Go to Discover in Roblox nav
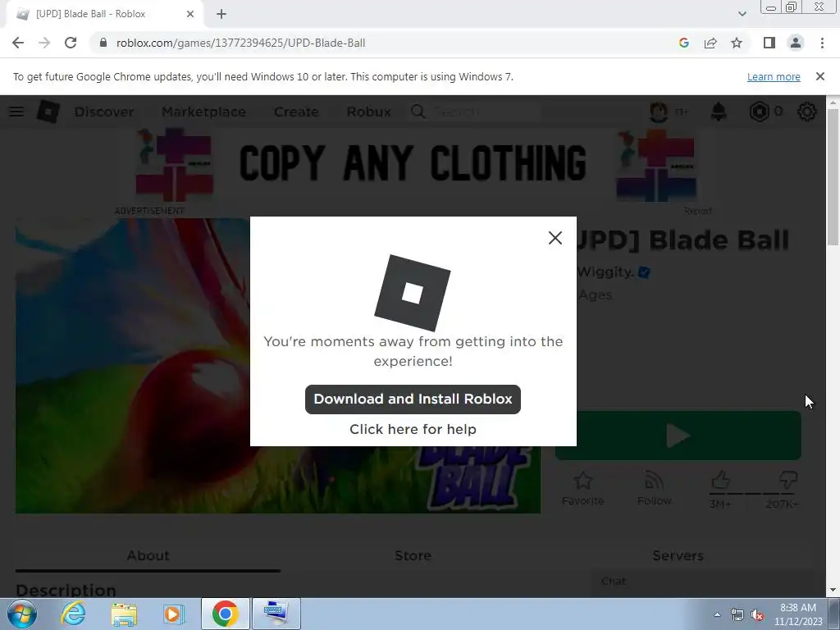 point(104,112)
